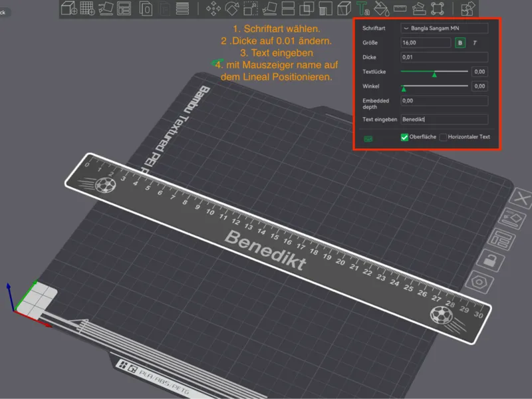
Task: Click the plate lock icon
Action: pos(490,261)
